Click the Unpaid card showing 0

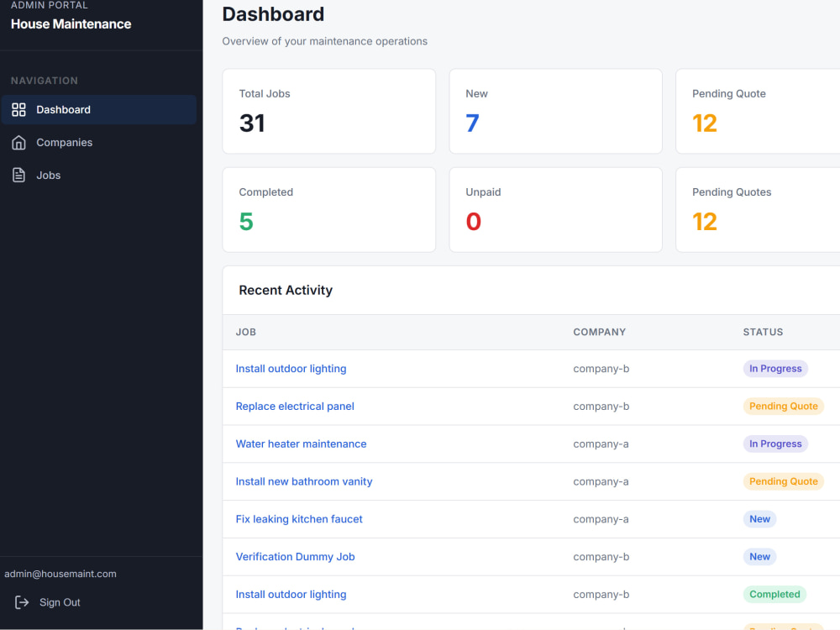[x=555, y=209]
